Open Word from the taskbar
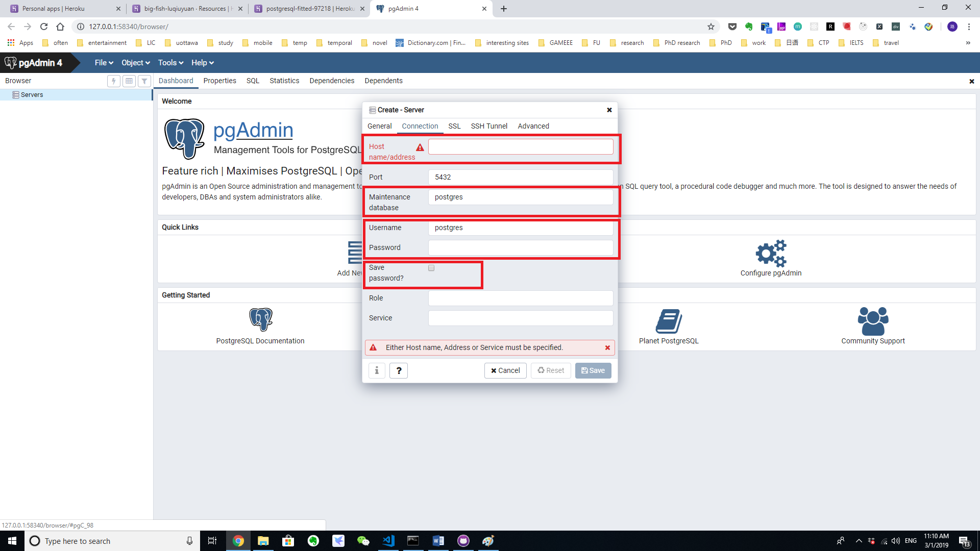Image resolution: width=980 pixels, height=551 pixels. pyautogui.click(x=438, y=541)
